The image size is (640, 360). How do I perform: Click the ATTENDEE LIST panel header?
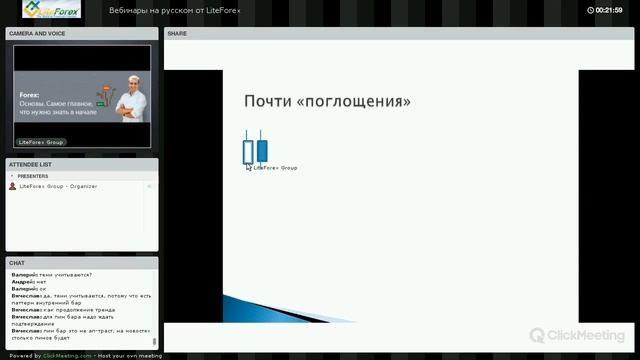pyautogui.click(x=82, y=164)
